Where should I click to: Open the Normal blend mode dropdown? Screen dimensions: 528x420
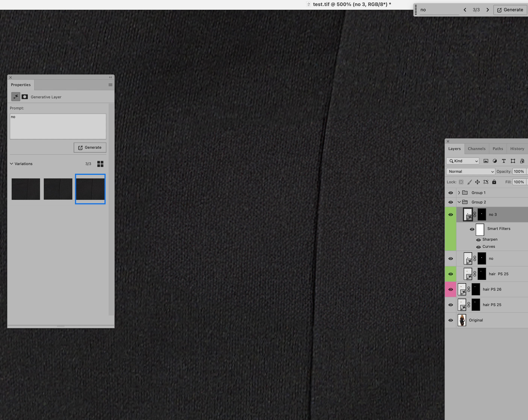(471, 171)
